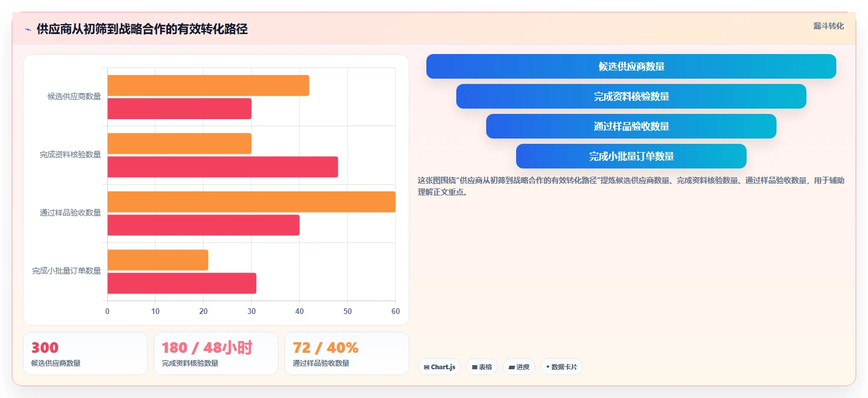Click caption 通过样品验收数量 under 72 / 40%
Viewport: 868px width, 398px height.
(321, 363)
